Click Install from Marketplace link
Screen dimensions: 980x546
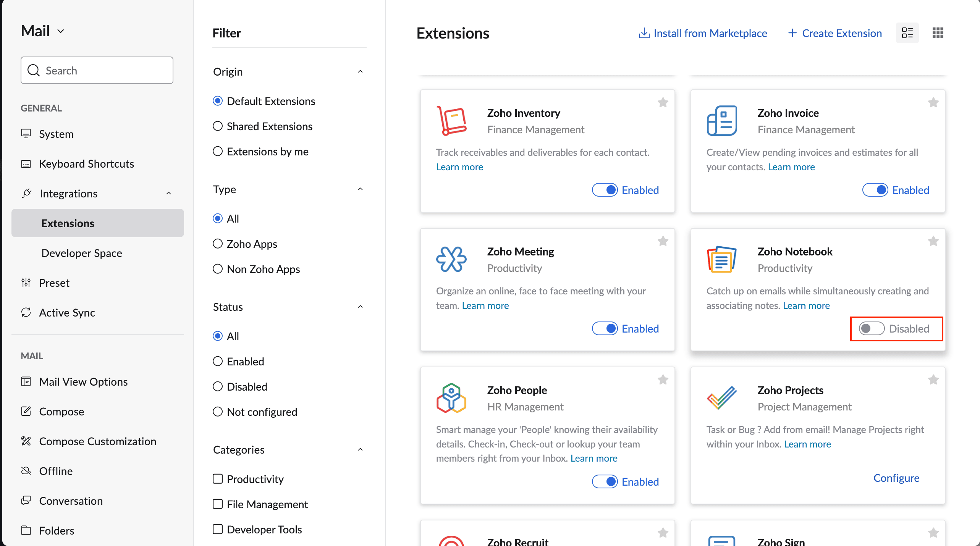pos(703,33)
